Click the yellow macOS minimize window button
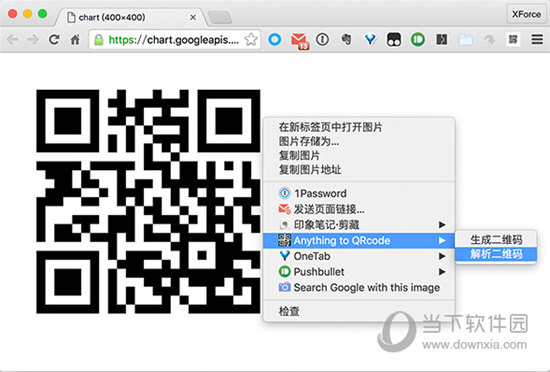 [28, 14]
